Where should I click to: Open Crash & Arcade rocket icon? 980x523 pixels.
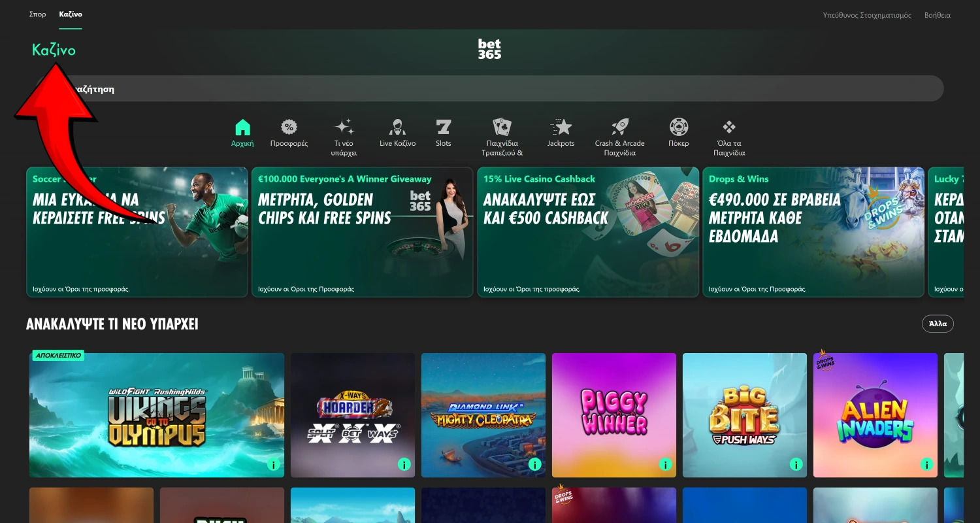(619, 127)
